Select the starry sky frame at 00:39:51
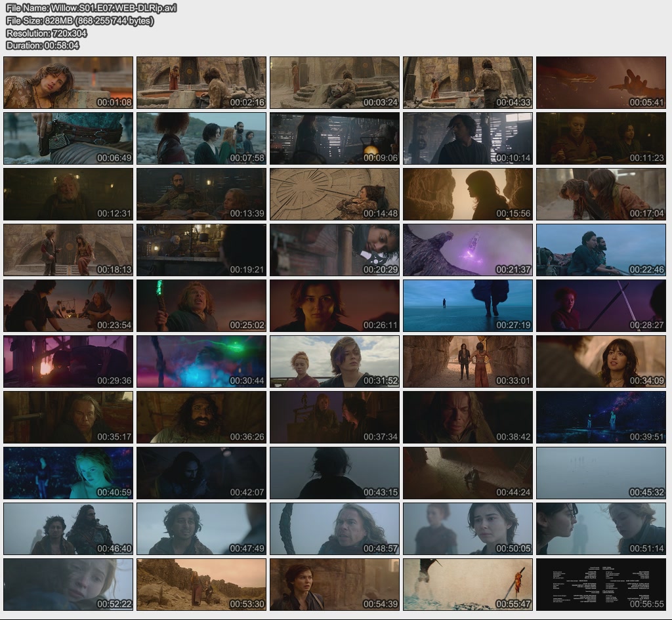 pos(600,417)
